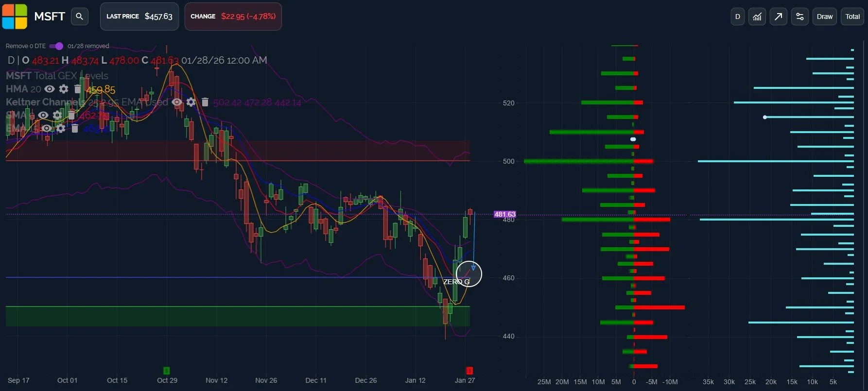The height and width of the screenshot is (391, 868).
Task: Click the 500 strike green GEX bar
Action: click(x=578, y=161)
